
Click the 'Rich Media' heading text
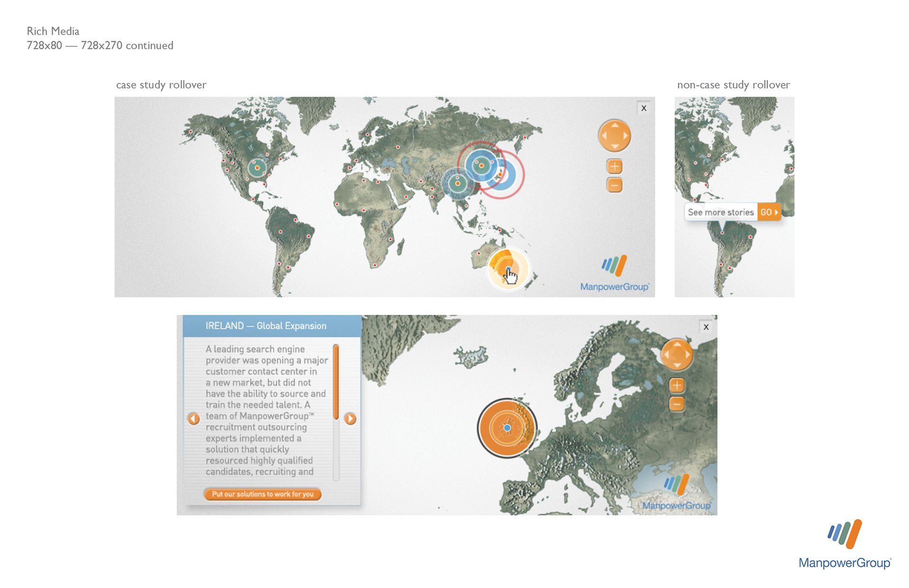(53, 31)
